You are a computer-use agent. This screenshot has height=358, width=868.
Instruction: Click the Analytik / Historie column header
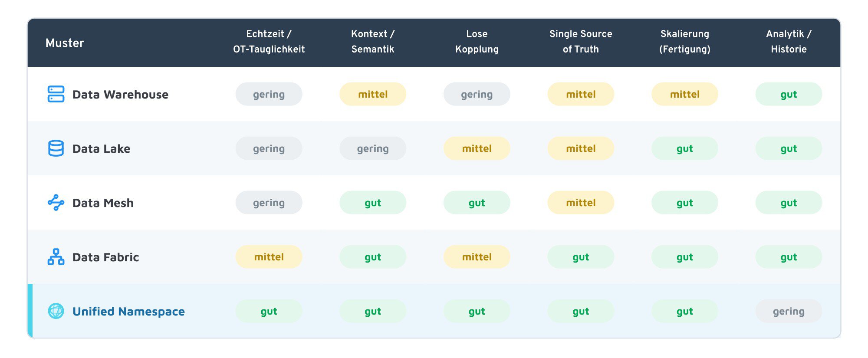point(789,42)
